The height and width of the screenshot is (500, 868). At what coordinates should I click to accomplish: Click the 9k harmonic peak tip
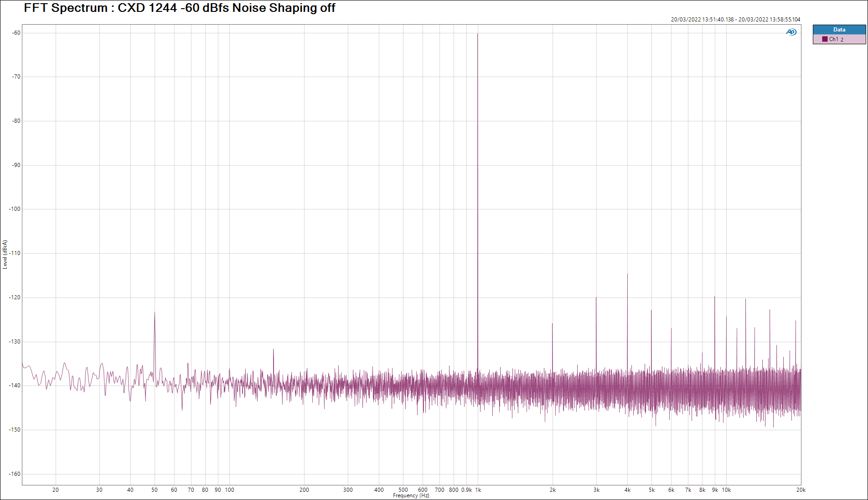(x=714, y=297)
